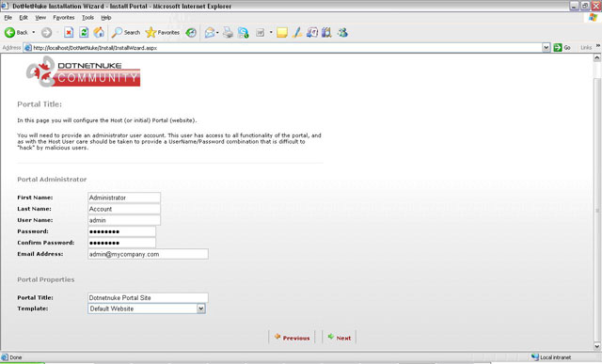Click the Go button beside address bar
602x364 pixels.
coord(562,48)
